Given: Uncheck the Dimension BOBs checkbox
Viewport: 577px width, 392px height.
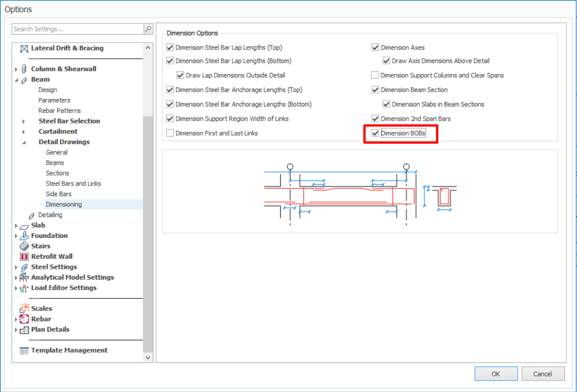Looking at the screenshot, I should tap(376, 133).
